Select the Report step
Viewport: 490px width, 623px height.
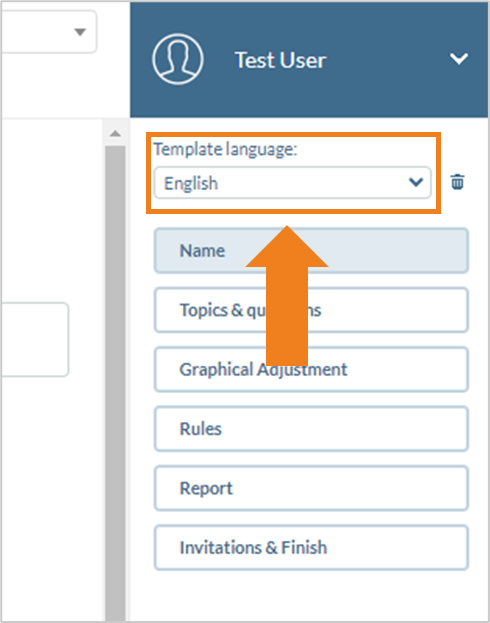311,488
